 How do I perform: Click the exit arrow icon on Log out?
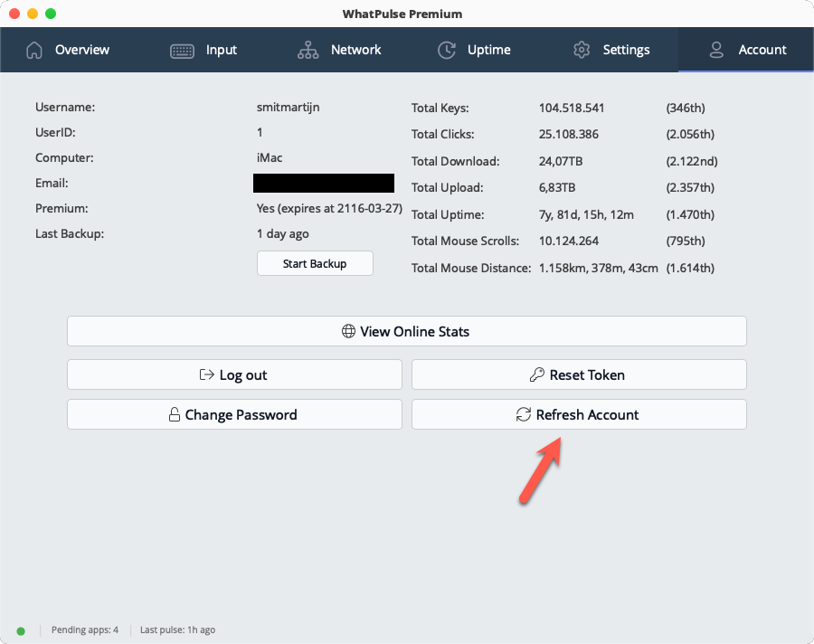click(206, 374)
